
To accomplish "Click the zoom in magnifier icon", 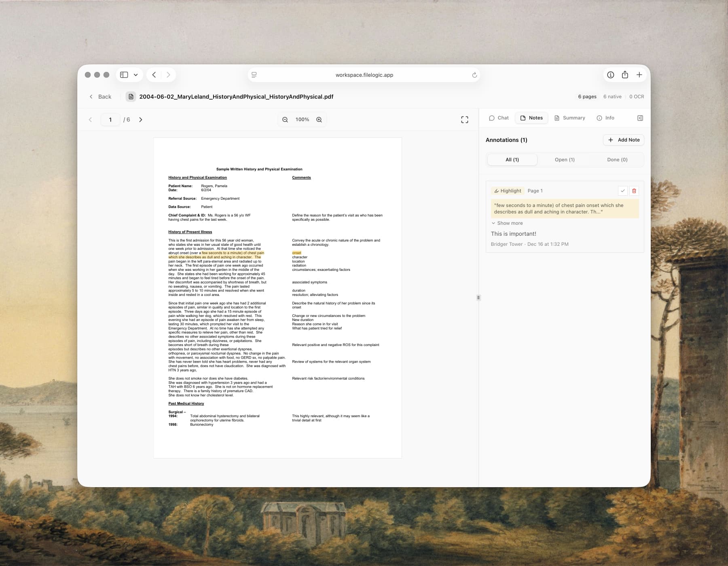I will [319, 119].
